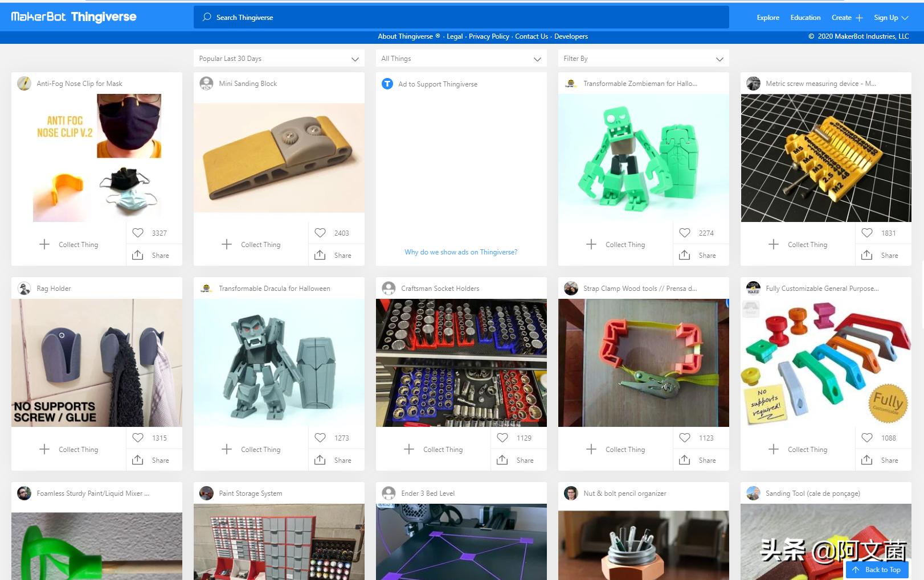Screen dimensions: 924x580
Task: Heart the Transformable Zombieman thing
Action: (685, 233)
